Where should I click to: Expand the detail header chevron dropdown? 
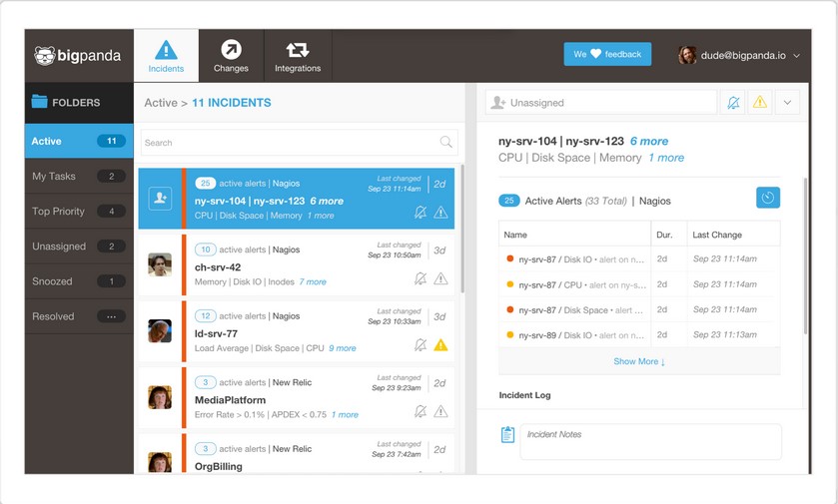(x=787, y=103)
